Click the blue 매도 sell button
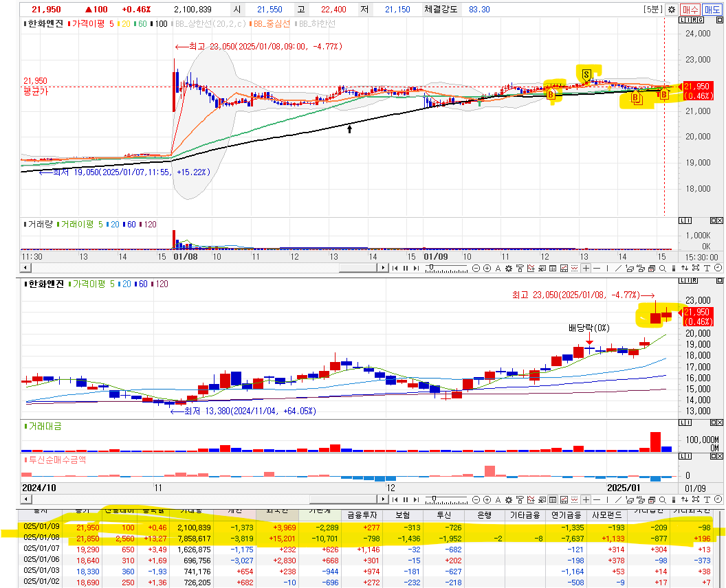Image resolution: width=726 pixels, height=588 pixels. 712,9
